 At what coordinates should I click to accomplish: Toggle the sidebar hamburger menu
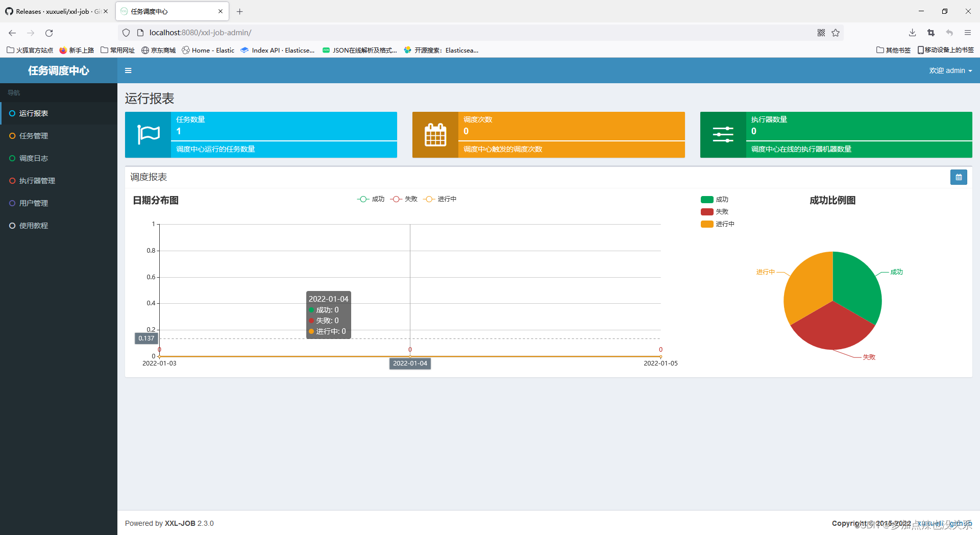(128, 70)
